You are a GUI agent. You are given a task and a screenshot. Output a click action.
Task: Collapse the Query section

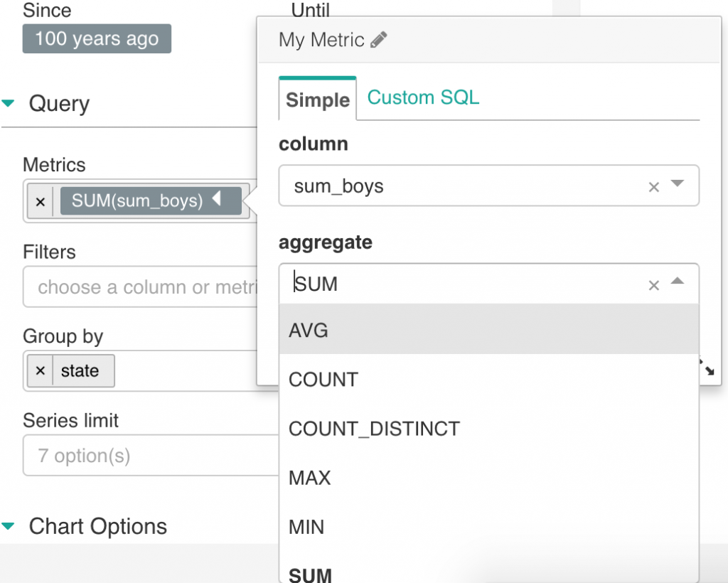pos(9,104)
